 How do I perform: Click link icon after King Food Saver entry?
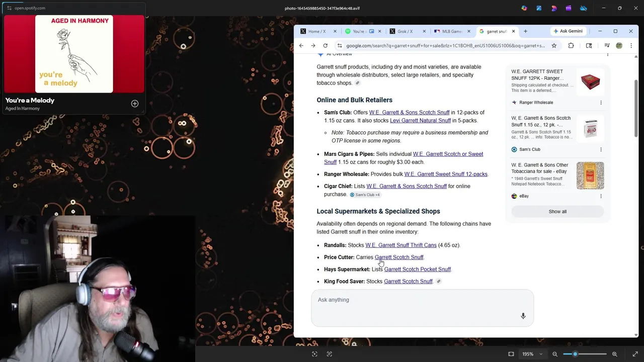pyautogui.click(x=439, y=282)
